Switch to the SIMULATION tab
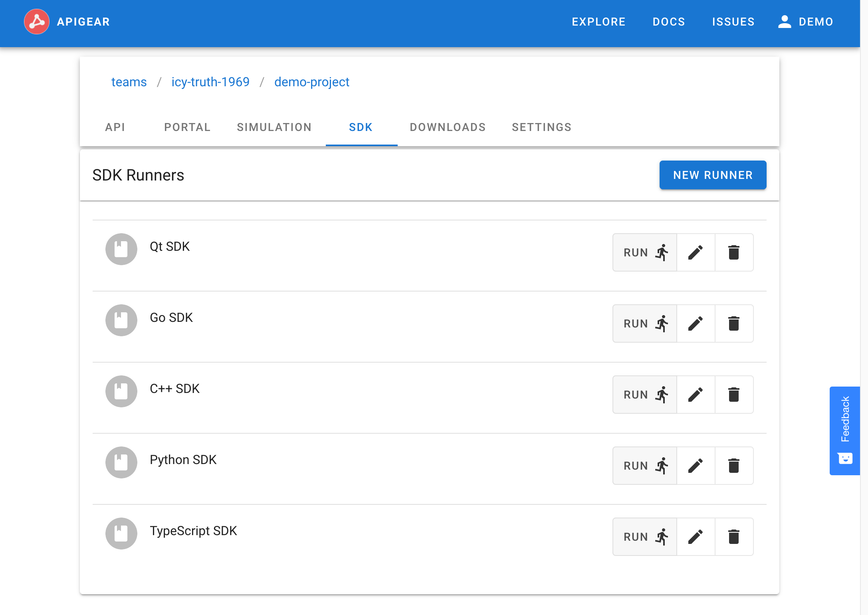 coord(274,127)
